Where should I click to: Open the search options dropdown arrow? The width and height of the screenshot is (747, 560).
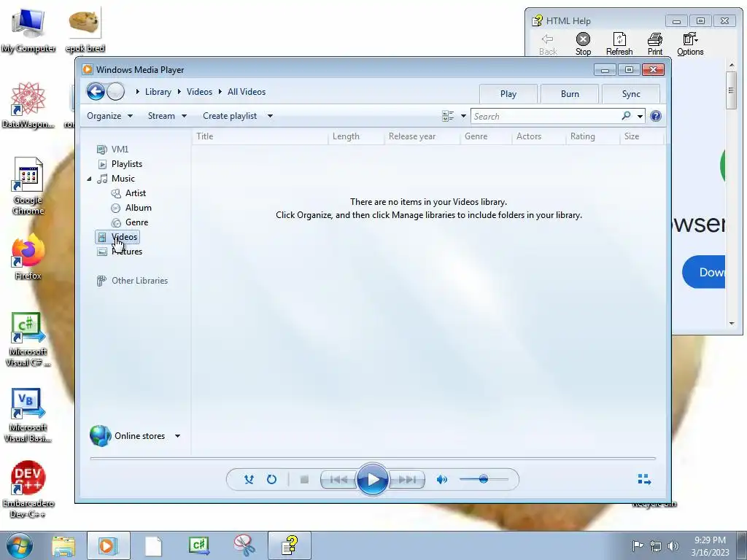tap(640, 116)
